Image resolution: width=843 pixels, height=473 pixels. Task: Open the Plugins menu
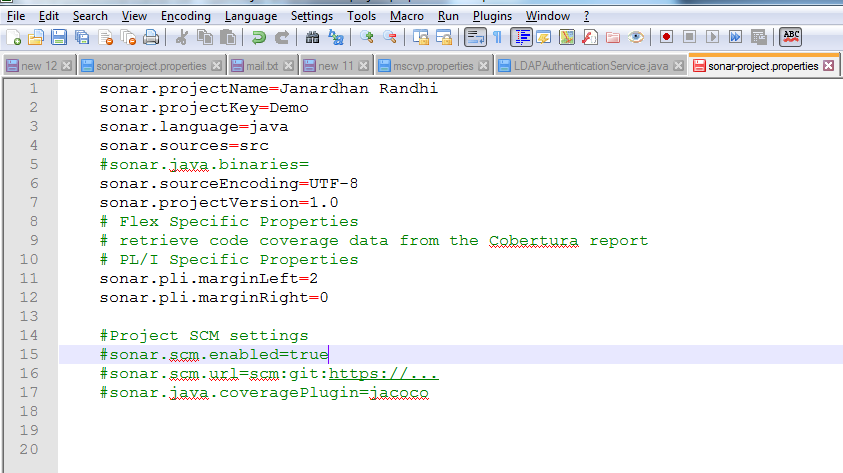click(492, 16)
